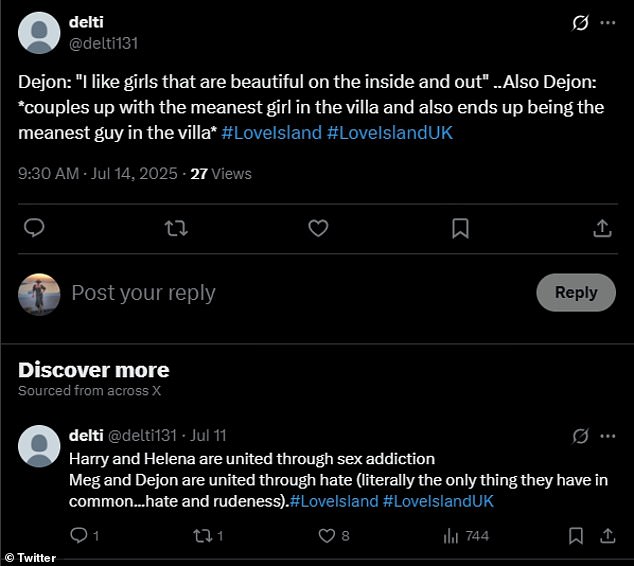Screen dimensions: 634x566
Task: Open more options on the main tweet
Action: tap(608, 23)
